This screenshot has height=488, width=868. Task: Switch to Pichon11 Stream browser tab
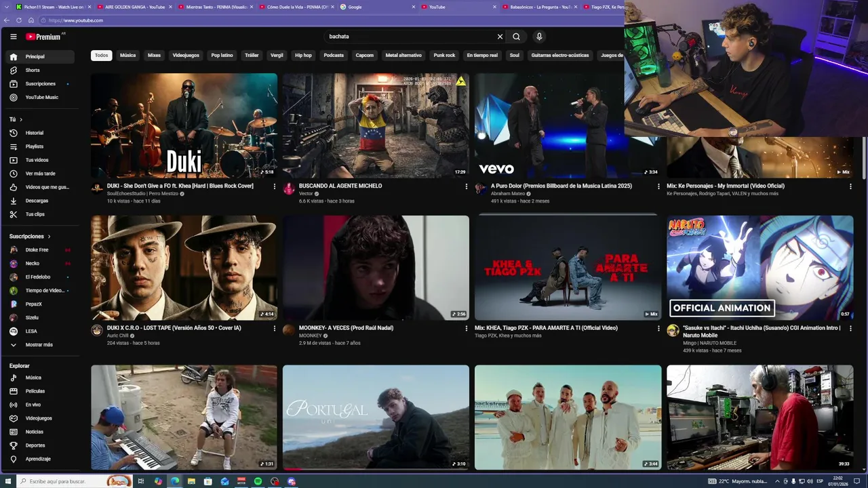(x=53, y=7)
